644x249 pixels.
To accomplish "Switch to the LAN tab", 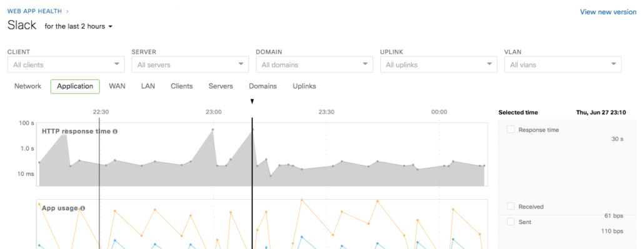I will 148,86.
